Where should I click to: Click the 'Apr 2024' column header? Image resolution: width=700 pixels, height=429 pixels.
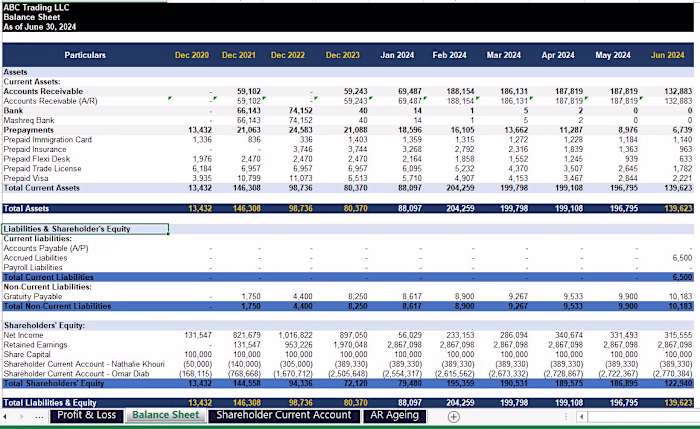click(558, 55)
